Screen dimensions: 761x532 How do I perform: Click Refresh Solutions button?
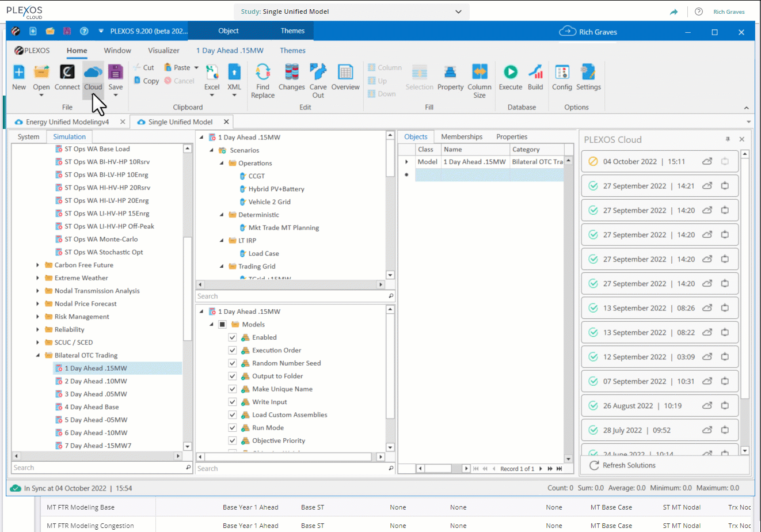[x=623, y=465]
